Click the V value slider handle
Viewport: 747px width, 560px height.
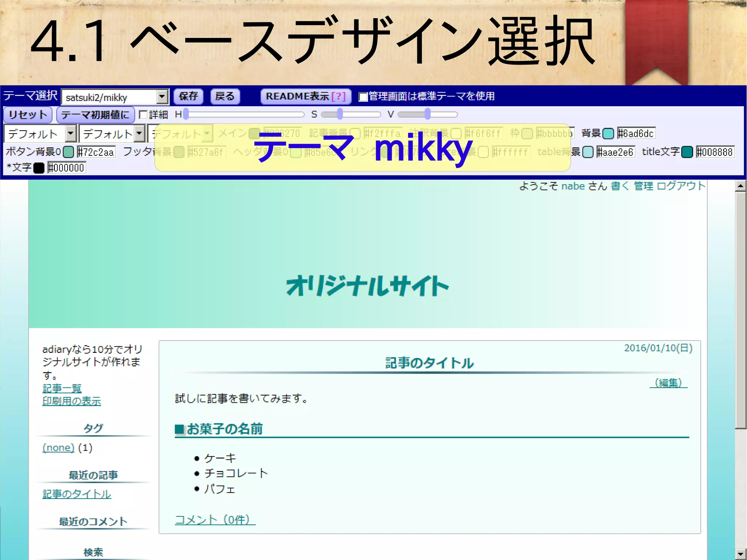[x=427, y=114]
